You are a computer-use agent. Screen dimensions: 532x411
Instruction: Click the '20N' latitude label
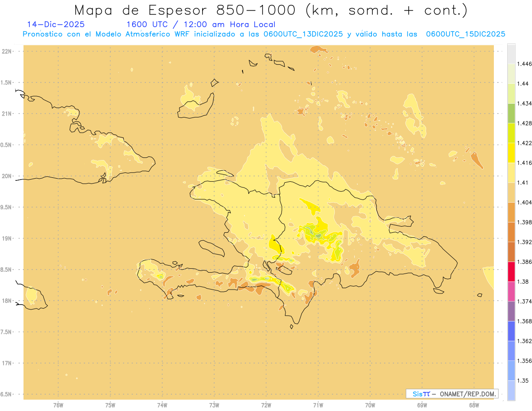[x=8, y=176]
